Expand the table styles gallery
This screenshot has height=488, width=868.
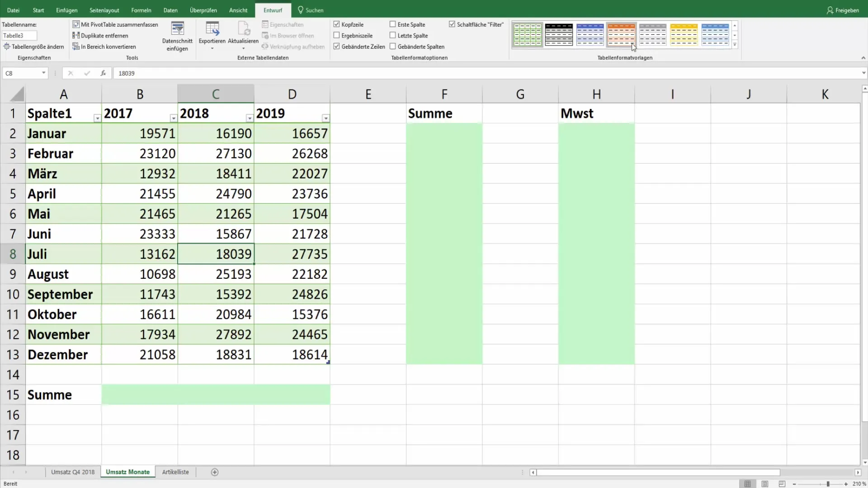735,45
